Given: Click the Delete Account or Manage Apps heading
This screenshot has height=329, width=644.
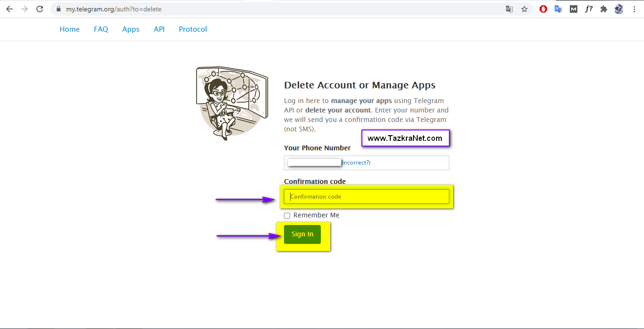Looking at the screenshot, I should pos(360,85).
